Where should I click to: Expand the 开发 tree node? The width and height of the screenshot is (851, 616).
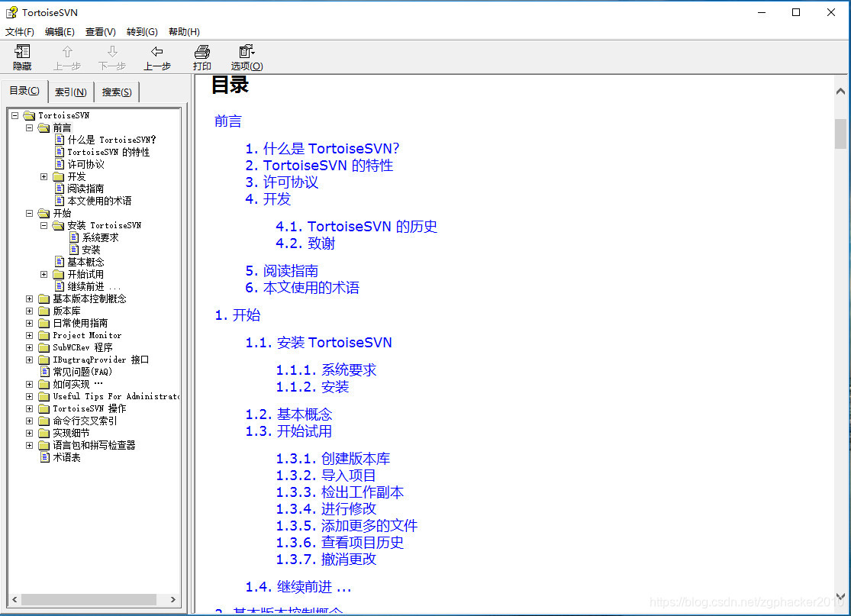(x=44, y=176)
